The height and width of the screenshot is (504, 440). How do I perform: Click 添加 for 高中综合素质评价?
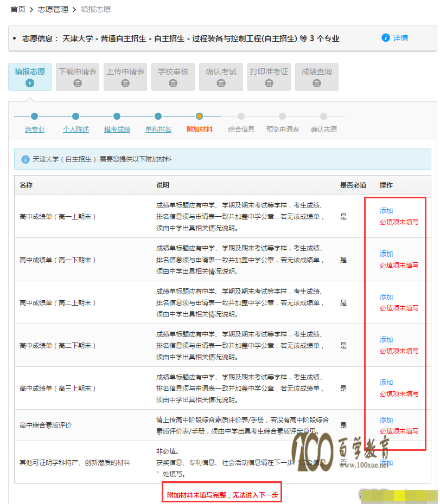(386, 420)
